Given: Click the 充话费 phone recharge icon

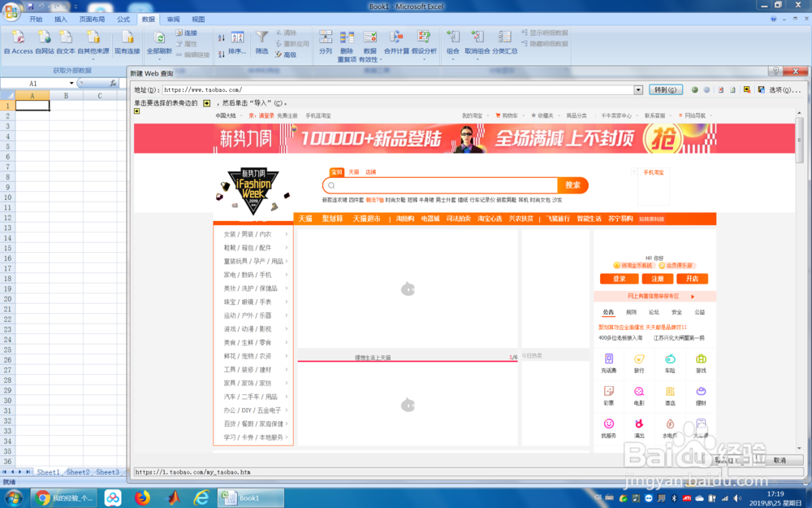Looking at the screenshot, I should coord(609,358).
